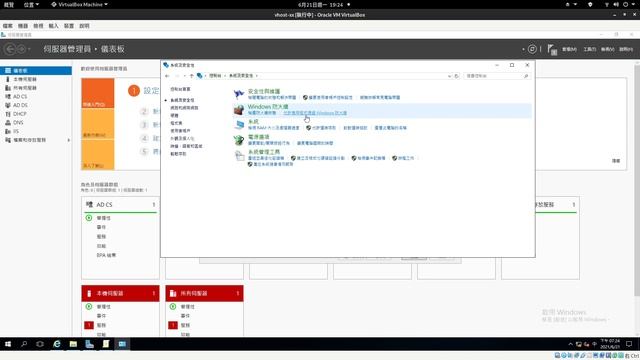This screenshot has width=640, height=360.
Task: Open Task View from taskbar
Action: coord(40,344)
